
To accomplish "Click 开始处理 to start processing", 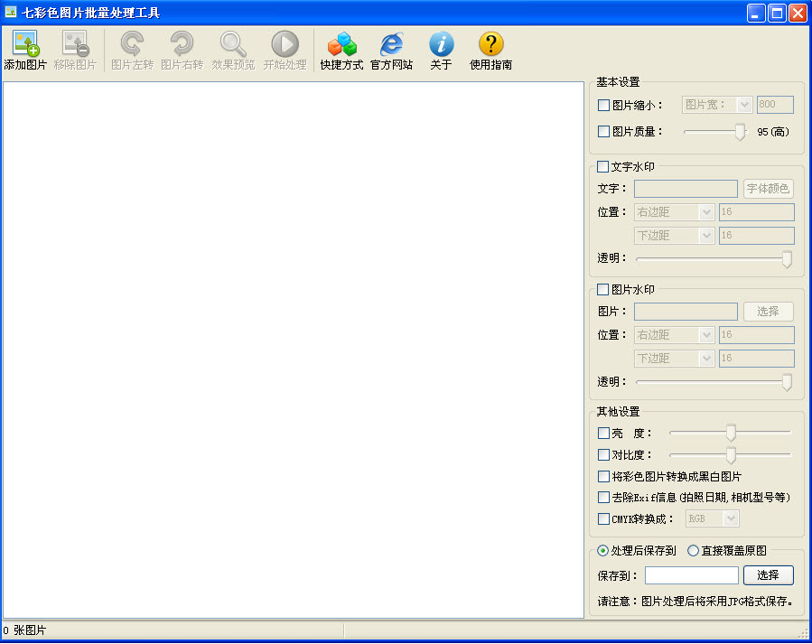I will [285, 49].
